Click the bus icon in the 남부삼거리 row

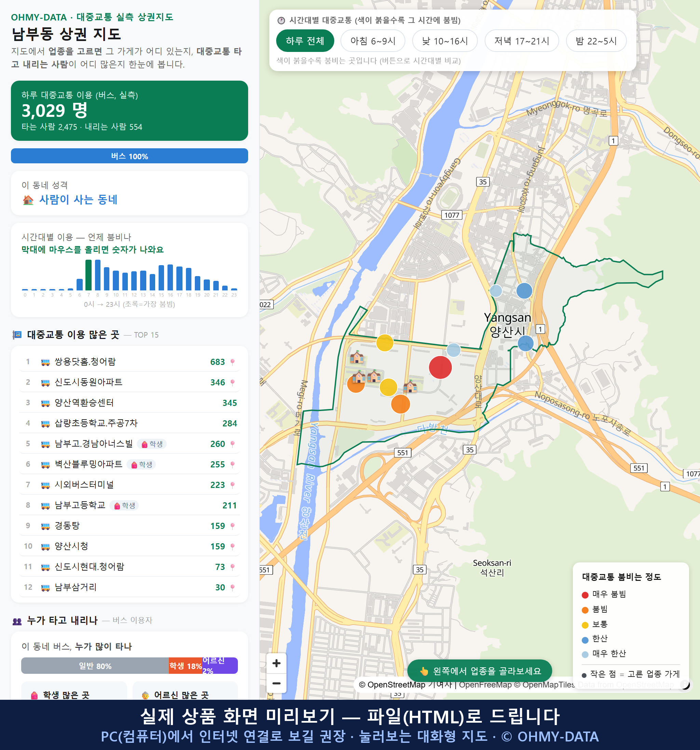coord(45,587)
